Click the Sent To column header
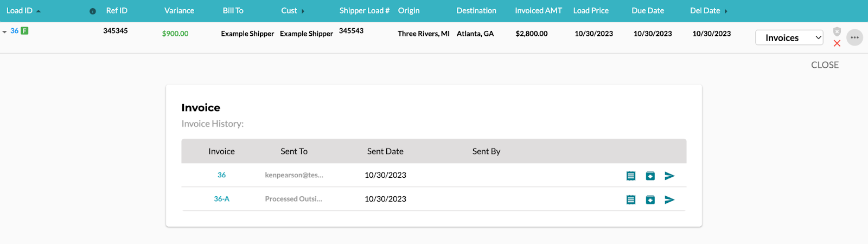This screenshot has height=244, width=868. click(294, 151)
